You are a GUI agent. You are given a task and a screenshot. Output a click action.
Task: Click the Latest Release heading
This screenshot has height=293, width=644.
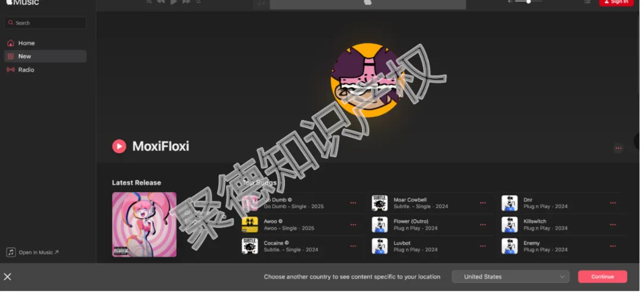tap(137, 183)
